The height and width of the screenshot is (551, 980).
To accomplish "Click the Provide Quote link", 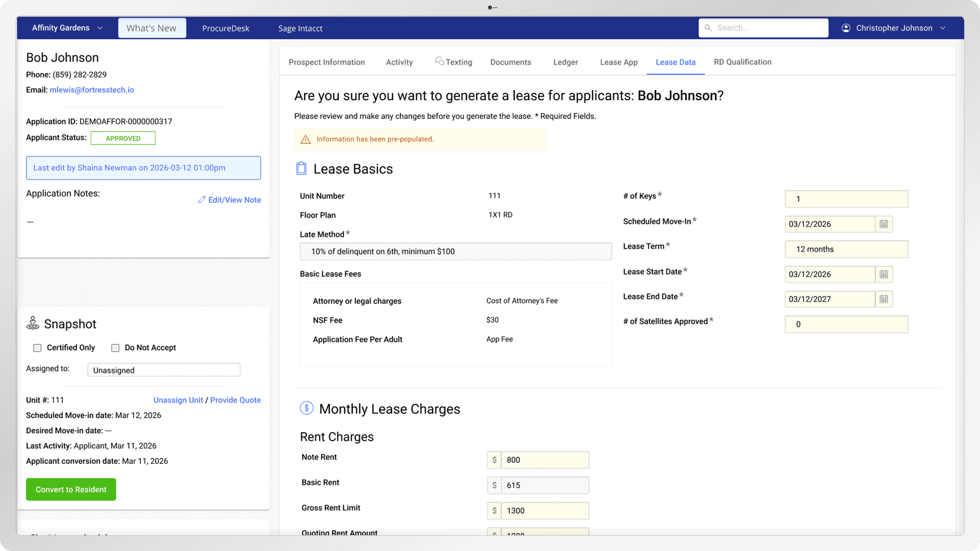I will pos(235,400).
